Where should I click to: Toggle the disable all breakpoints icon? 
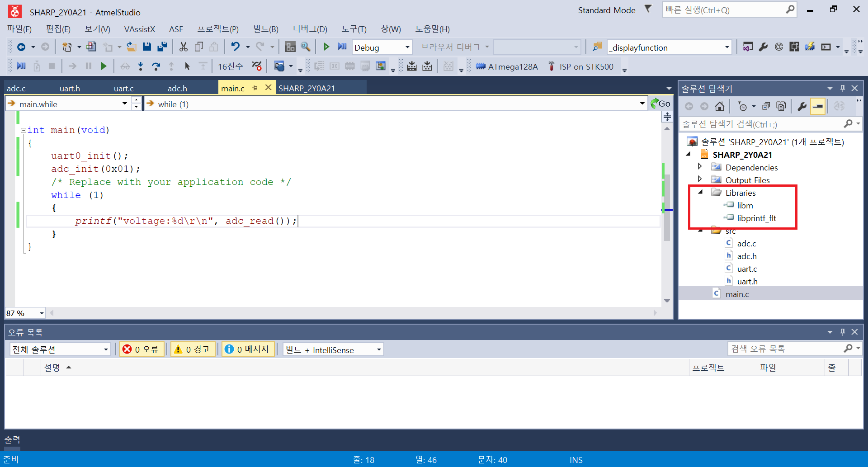(x=256, y=66)
